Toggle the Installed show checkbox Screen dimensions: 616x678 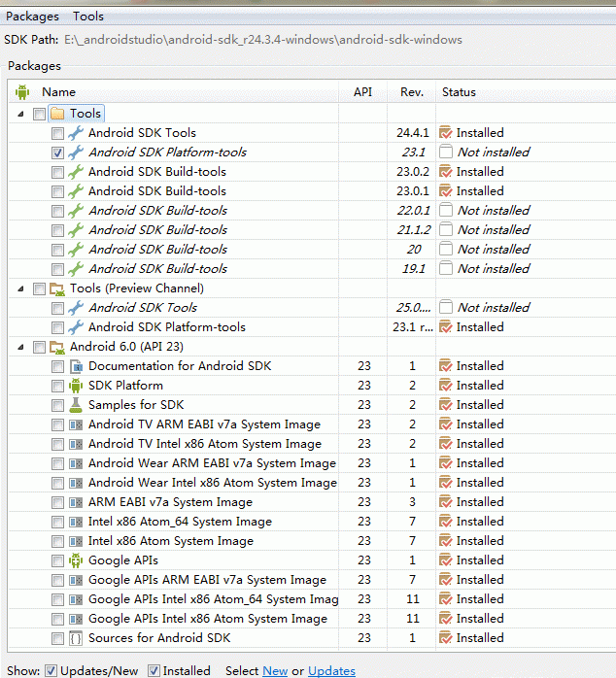click(154, 670)
